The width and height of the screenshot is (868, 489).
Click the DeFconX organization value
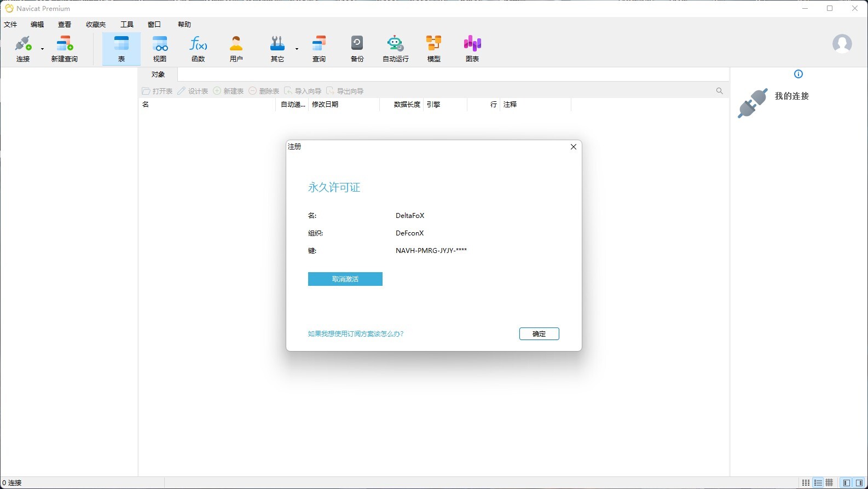[x=410, y=233]
